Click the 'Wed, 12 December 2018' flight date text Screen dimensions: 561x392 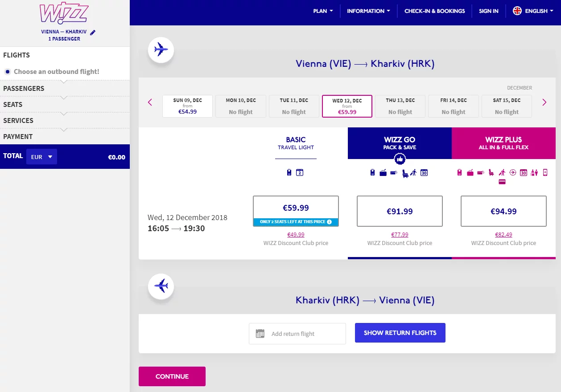point(187,217)
